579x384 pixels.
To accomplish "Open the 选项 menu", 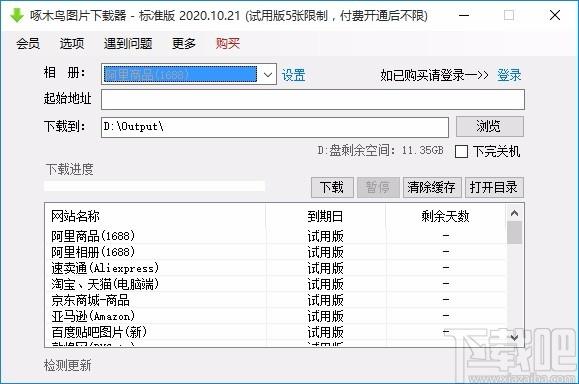I will click(72, 44).
